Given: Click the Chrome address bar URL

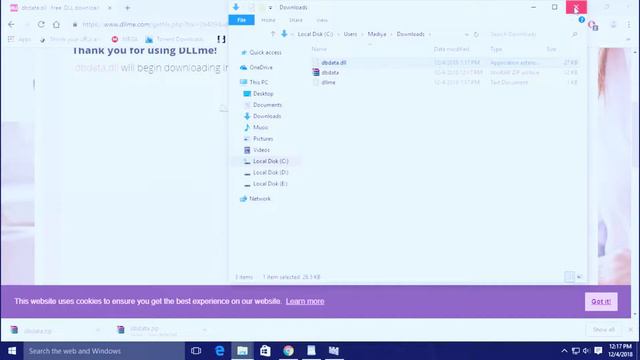Looking at the screenshot, I should coord(155,24).
